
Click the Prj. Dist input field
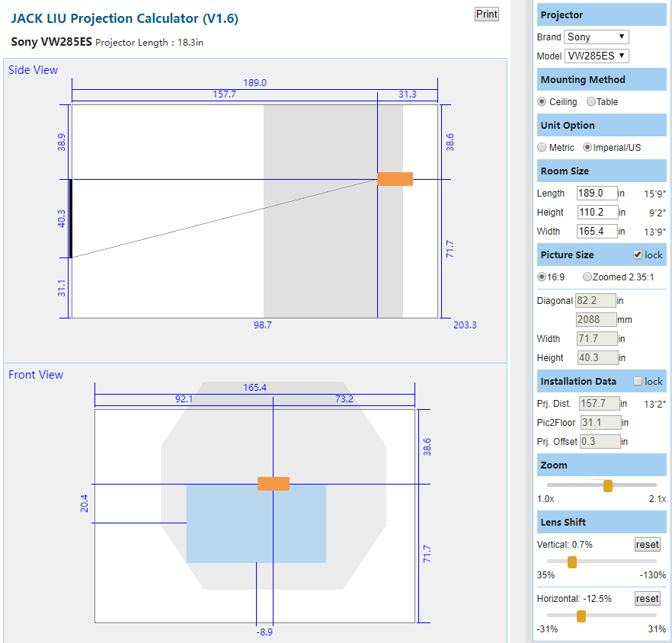click(599, 403)
